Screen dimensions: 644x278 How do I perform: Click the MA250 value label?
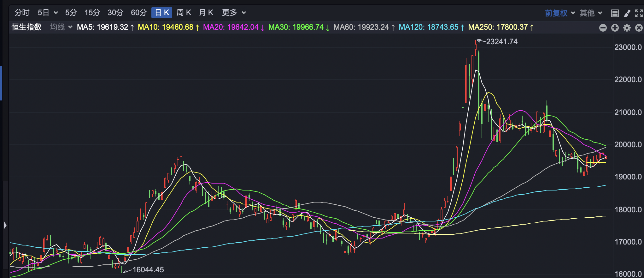(x=501, y=27)
